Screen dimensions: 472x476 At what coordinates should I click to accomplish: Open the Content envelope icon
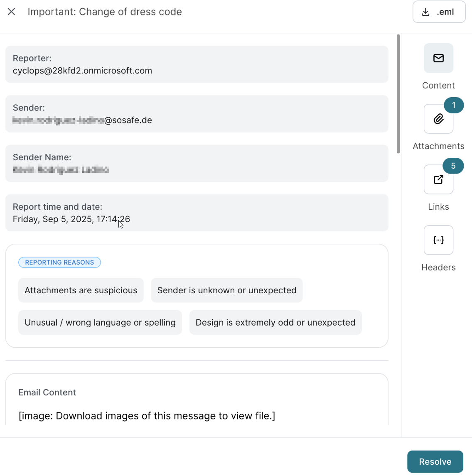coord(438,58)
